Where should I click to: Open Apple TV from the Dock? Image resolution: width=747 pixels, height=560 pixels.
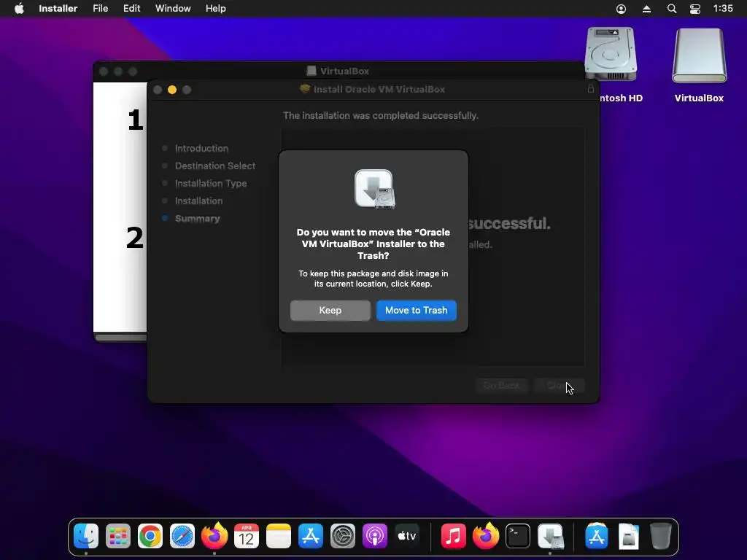coord(407,536)
